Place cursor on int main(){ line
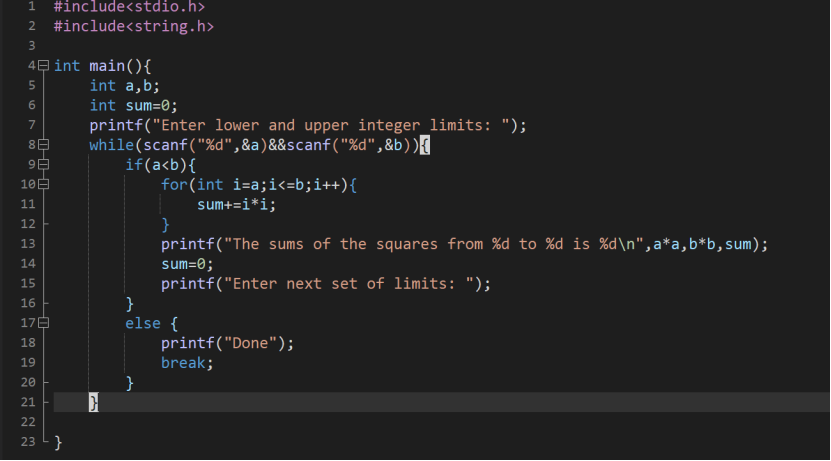 pyautogui.click(x=102, y=66)
